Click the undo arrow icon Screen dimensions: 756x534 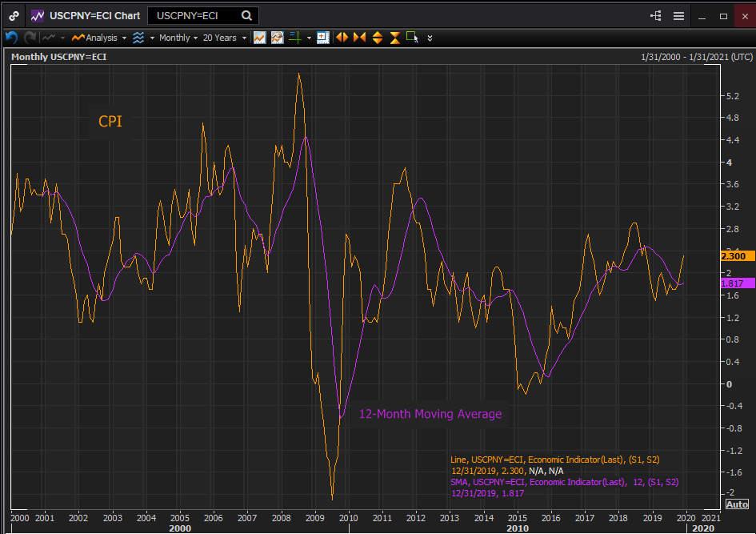coord(11,38)
